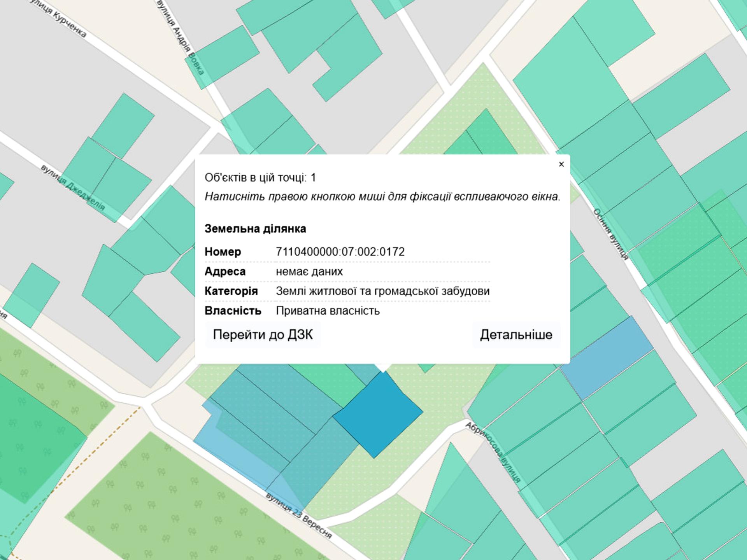This screenshot has height=560, width=747.
Task: Click the italic hint about right mouse button
Action: (382, 197)
